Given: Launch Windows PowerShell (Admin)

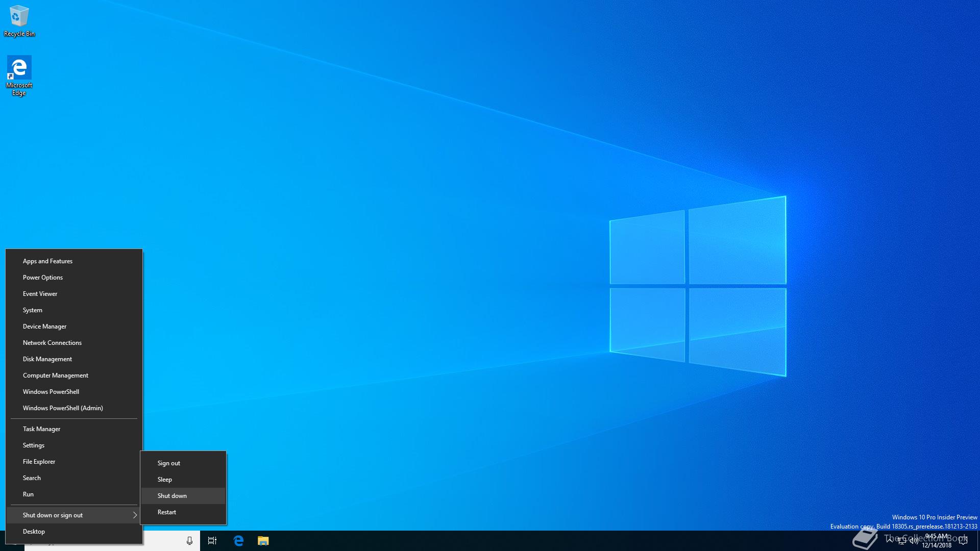Looking at the screenshot, I should (74, 408).
